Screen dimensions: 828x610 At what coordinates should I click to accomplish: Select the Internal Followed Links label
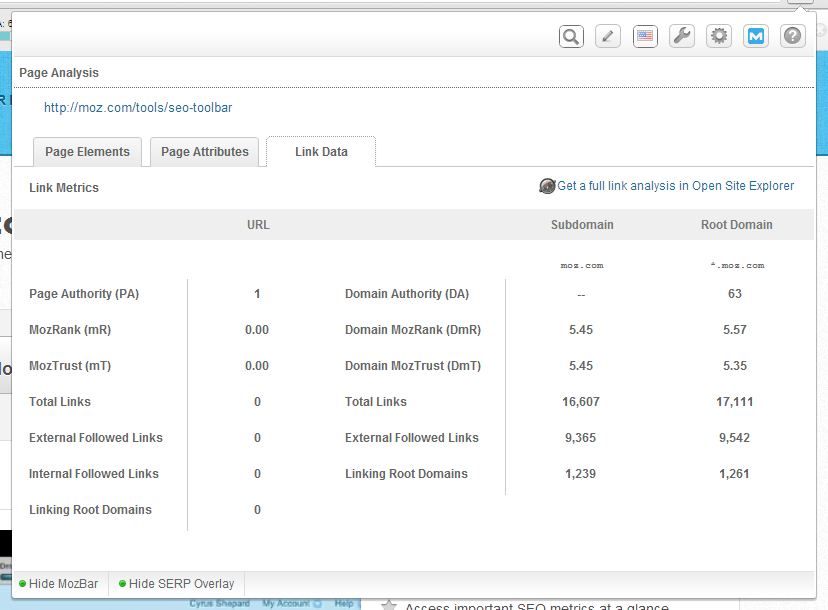click(x=93, y=474)
